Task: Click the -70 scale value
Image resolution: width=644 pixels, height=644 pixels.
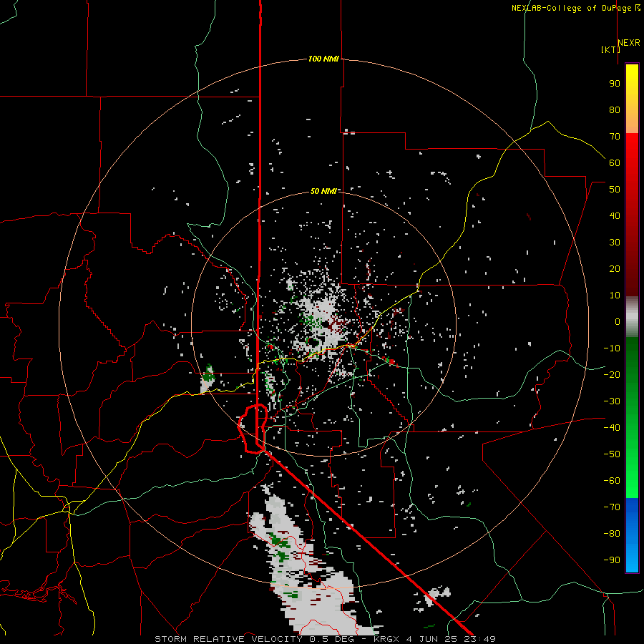Action: [612, 507]
